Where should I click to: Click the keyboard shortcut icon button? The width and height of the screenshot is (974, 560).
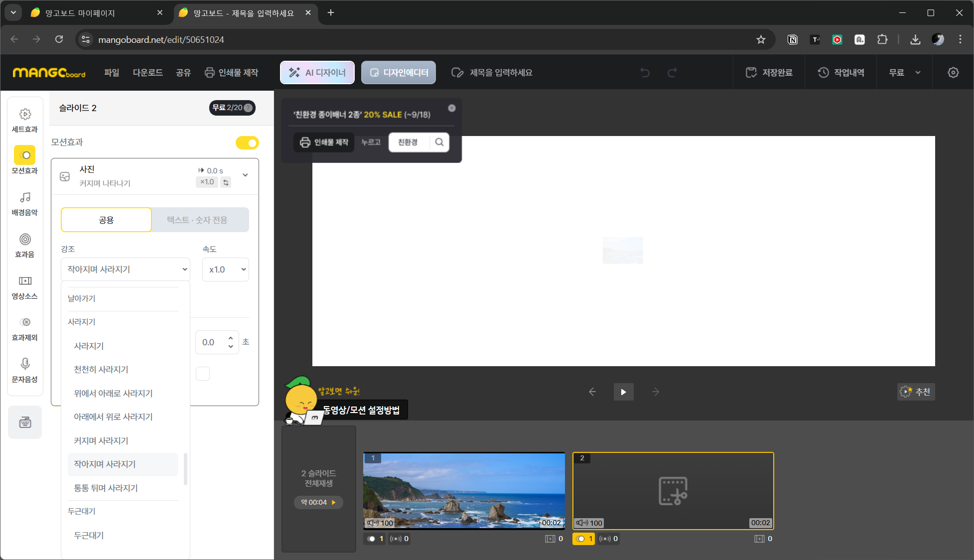pos(25,422)
